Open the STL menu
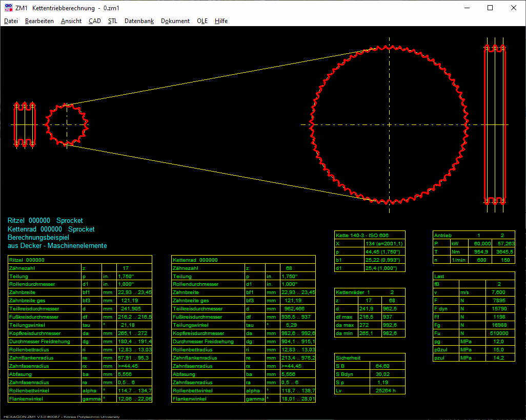526x420 pixels. tap(113, 21)
